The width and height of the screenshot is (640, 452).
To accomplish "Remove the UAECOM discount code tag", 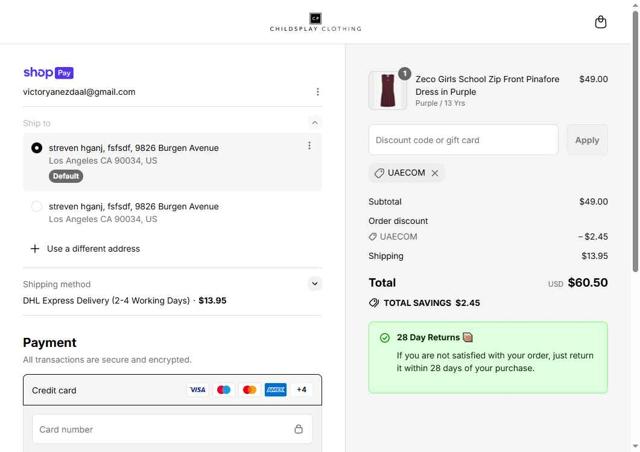I will pyautogui.click(x=435, y=173).
